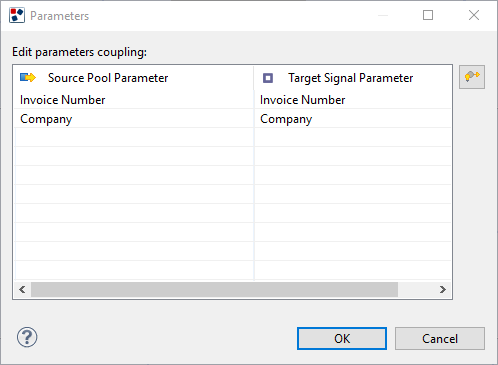The image size is (498, 365).
Task: Select the Target Signal Parameter column header
Action: tap(353, 78)
